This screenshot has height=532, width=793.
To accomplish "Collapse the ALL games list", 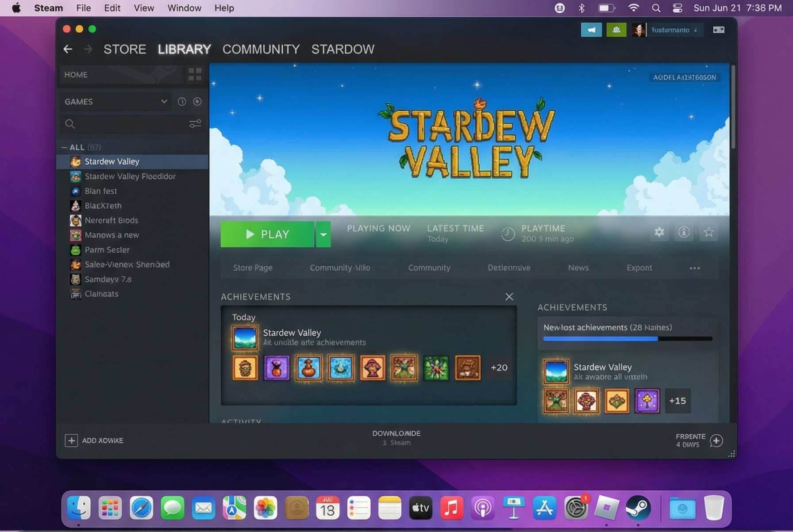I will (x=64, y=147).
